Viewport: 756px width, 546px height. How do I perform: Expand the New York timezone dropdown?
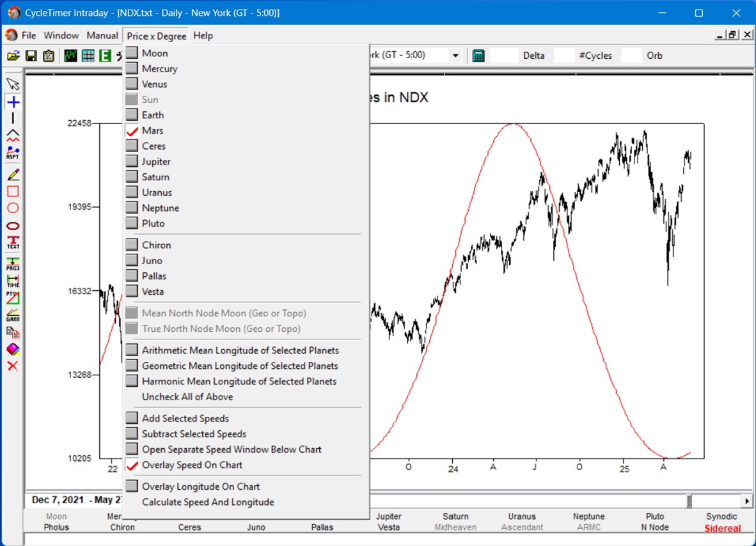(x=455, y=56)
